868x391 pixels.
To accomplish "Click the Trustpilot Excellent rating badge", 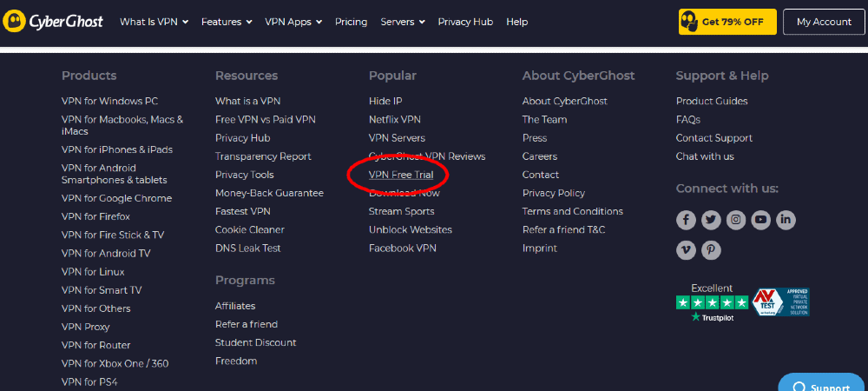I will [712, 302].
